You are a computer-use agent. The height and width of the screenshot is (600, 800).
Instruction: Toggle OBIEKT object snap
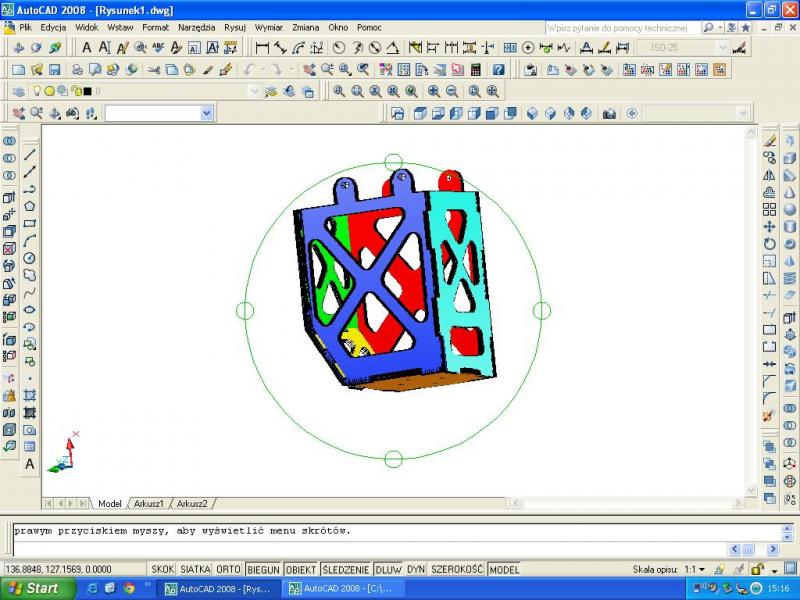point(301,569)
